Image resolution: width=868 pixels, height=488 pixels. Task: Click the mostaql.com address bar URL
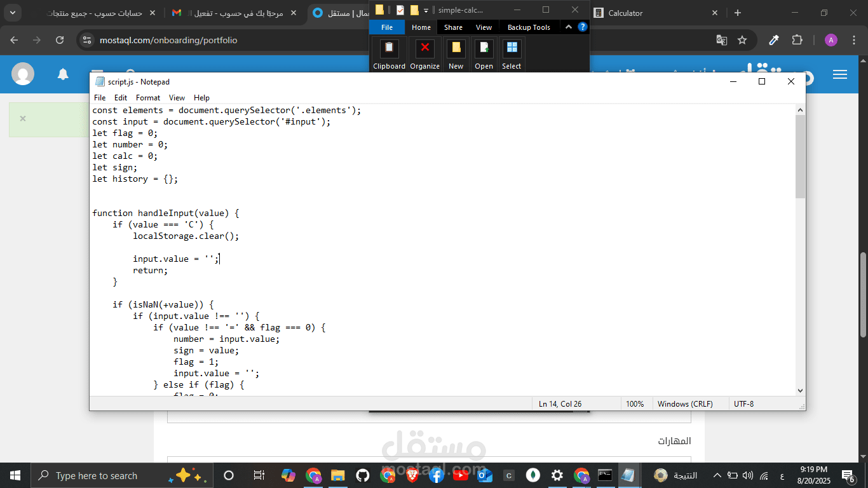168,40
